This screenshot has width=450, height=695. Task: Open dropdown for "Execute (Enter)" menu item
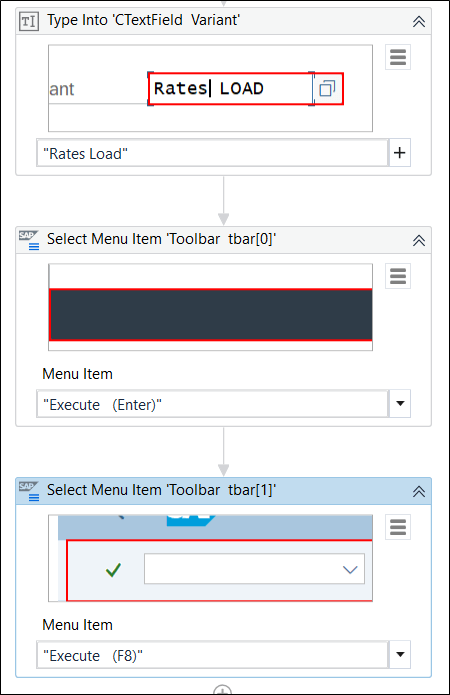point(400,403)
